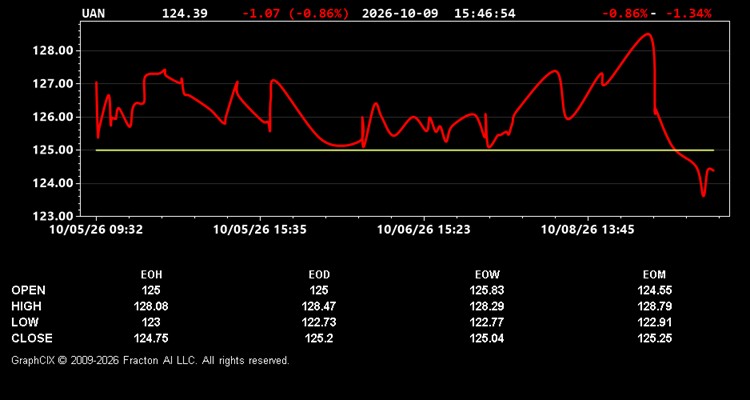Click the EOM open value 124.55
The image size is (750, 400).
[x=654, y=290]
